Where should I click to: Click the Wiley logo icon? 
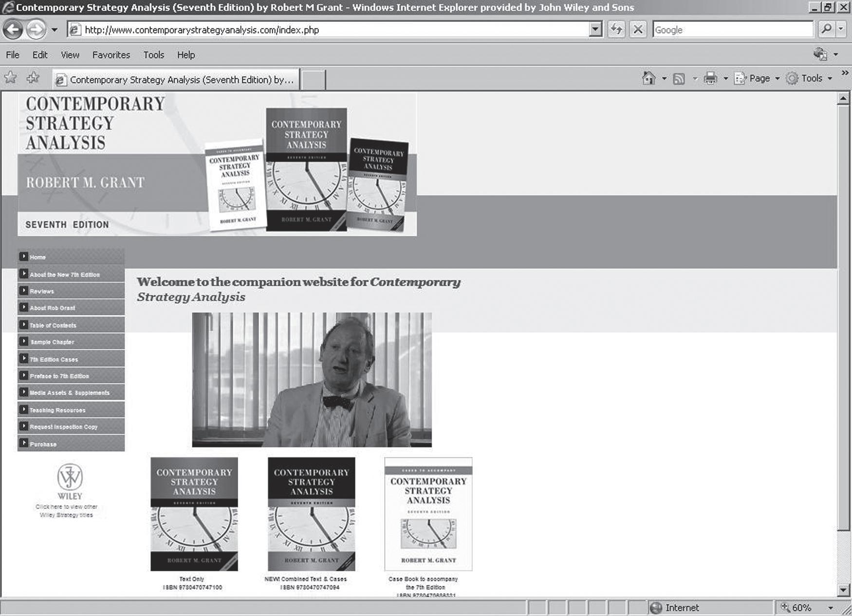click(70, 481)
